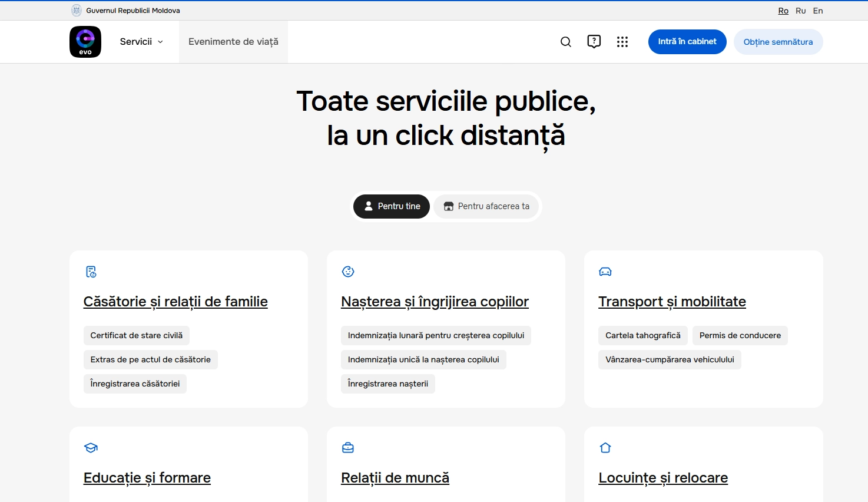Expand the Servicii dropdown
Viewport: 868px width, 502px height.
141,41
